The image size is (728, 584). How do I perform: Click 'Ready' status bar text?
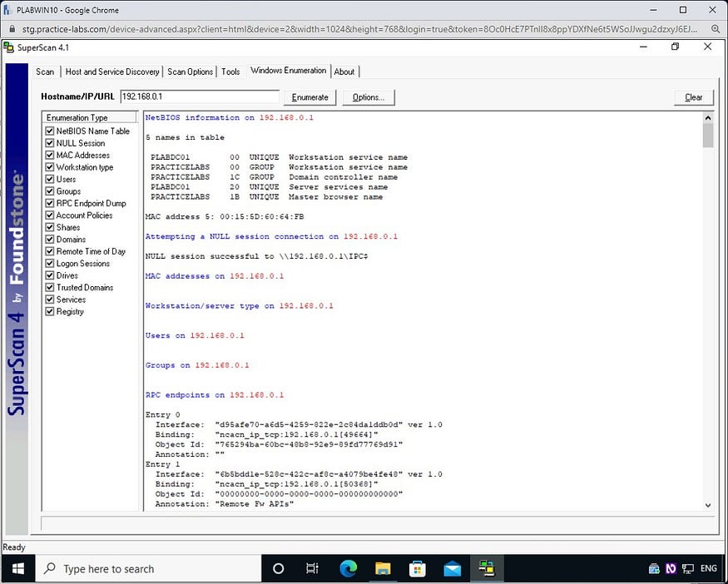pyautogui.click(x=14, y=547)
